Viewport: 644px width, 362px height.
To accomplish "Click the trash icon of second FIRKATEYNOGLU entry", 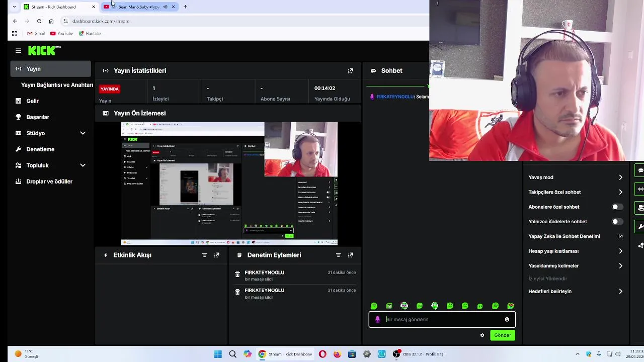I will point(237,292).
